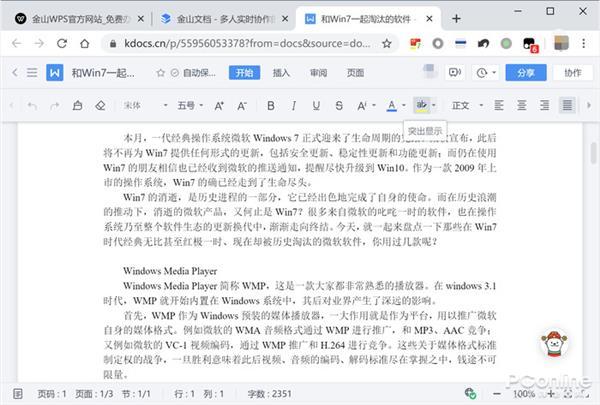The height and width of the screenshot is (405, 600).
Task: Undo the last action
Action: (32, 106)
